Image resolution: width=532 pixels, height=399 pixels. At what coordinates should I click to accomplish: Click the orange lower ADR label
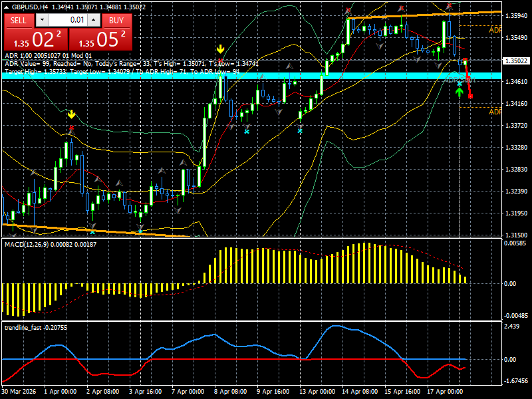pyautogui.click(x=495, y=112)
